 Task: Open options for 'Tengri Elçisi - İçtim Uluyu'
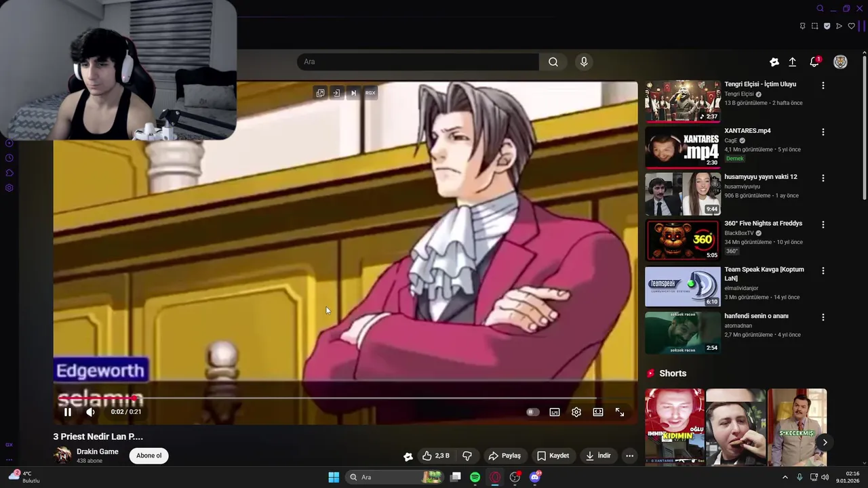823,85
